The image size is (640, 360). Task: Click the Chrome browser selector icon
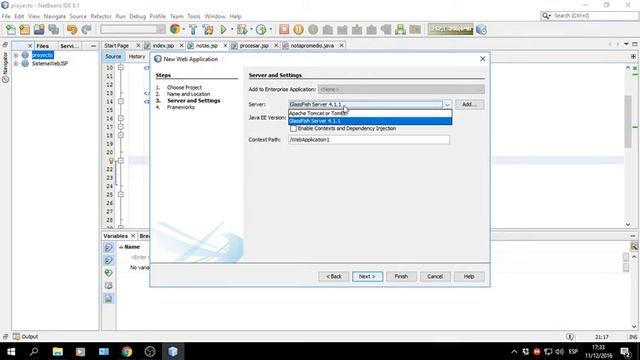point(175,29)
